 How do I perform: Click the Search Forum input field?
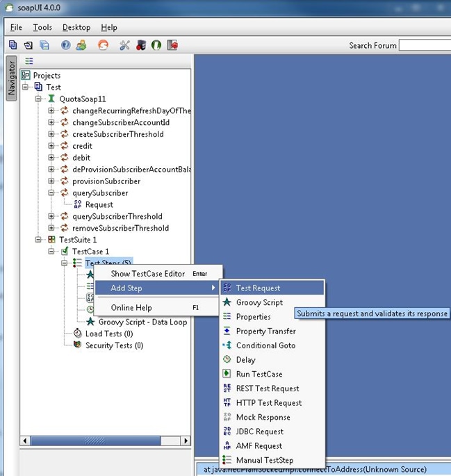(x=425, y=46)
